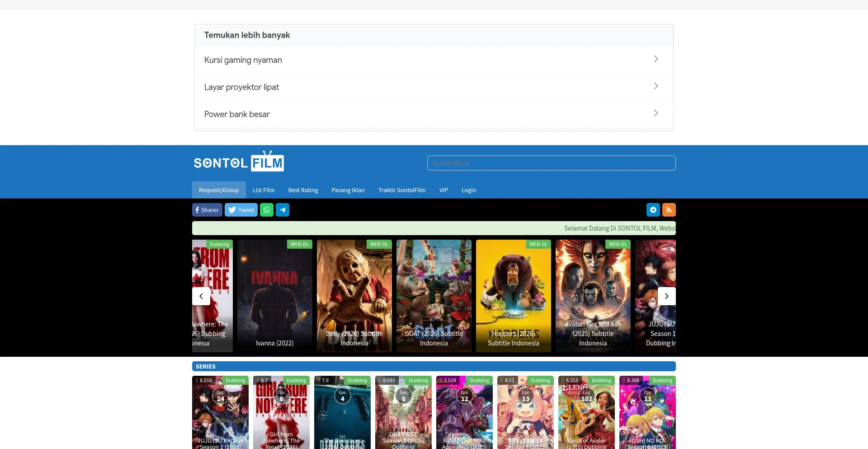Click the 8.52 rating on SPY x FAMILY
The width and height of the screenshot is (868, 449).
tap(508, 380)
